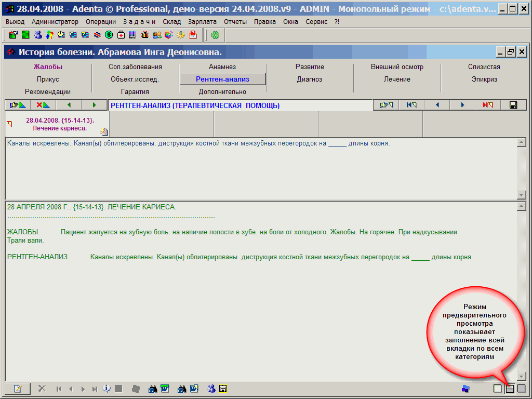Click the green flower icon in toolbar
532x399 pixels.
point(215,35)
